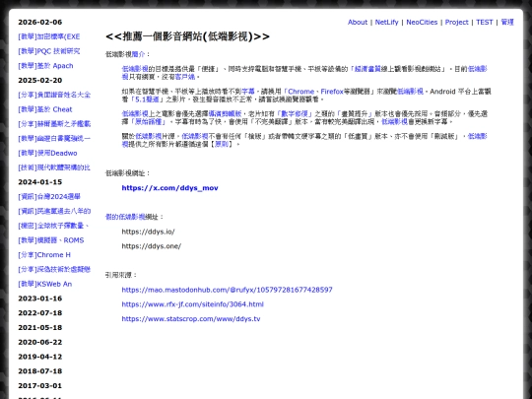This screenshot has height=399, width=532.
Task: Click the https://ddys.one/ text
Action: pyautogui.click(x=152, y=246)
